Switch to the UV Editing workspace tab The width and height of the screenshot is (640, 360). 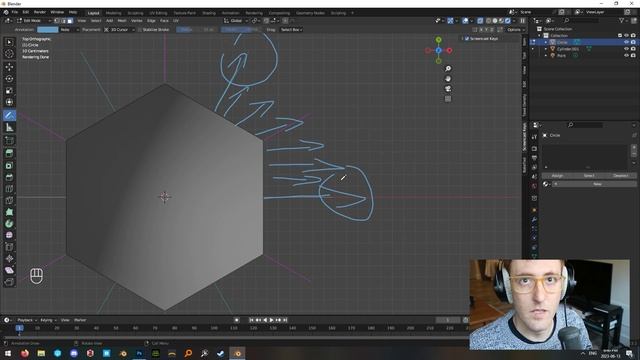click(x=158, y=13)
